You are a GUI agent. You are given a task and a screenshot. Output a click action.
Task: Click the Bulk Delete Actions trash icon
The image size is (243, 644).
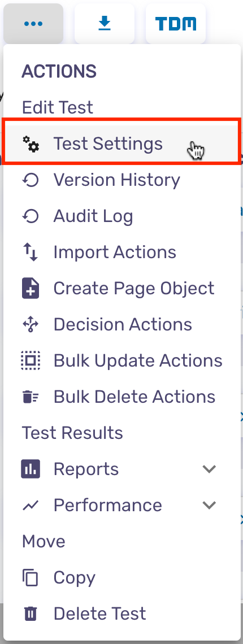click(31, 397)
